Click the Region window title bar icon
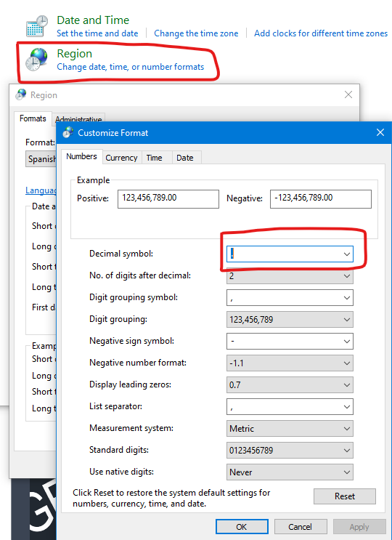 pyautogui.click(x=21, y=94)
